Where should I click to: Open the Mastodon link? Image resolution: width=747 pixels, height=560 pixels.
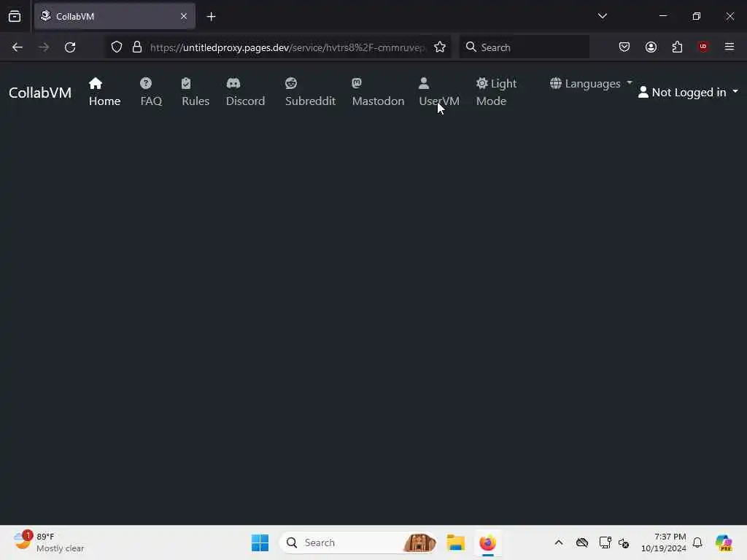(x=378, y=92)
